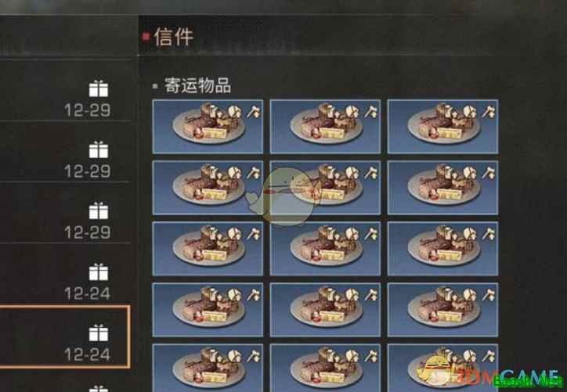Click the 信件 mail header title

click(x=174, y=37)
